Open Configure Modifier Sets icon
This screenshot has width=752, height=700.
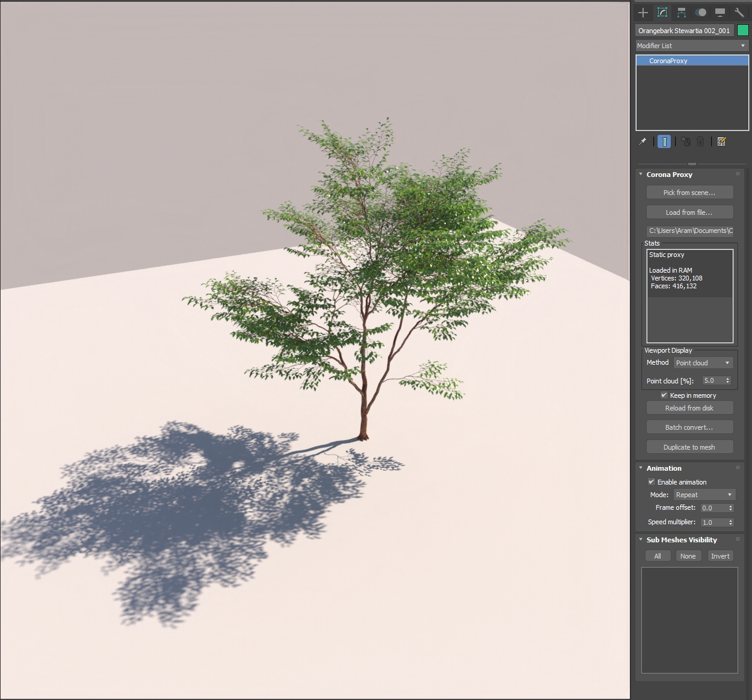pos(722,141)
